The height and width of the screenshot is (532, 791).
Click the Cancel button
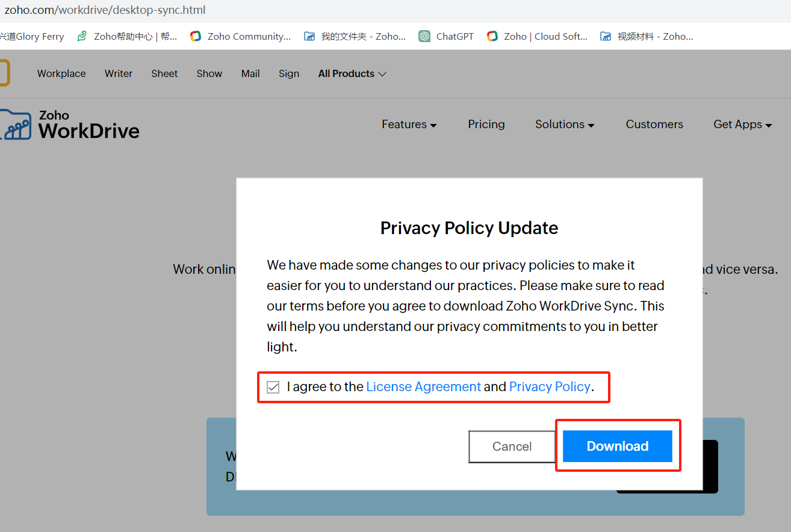(512, 447)
